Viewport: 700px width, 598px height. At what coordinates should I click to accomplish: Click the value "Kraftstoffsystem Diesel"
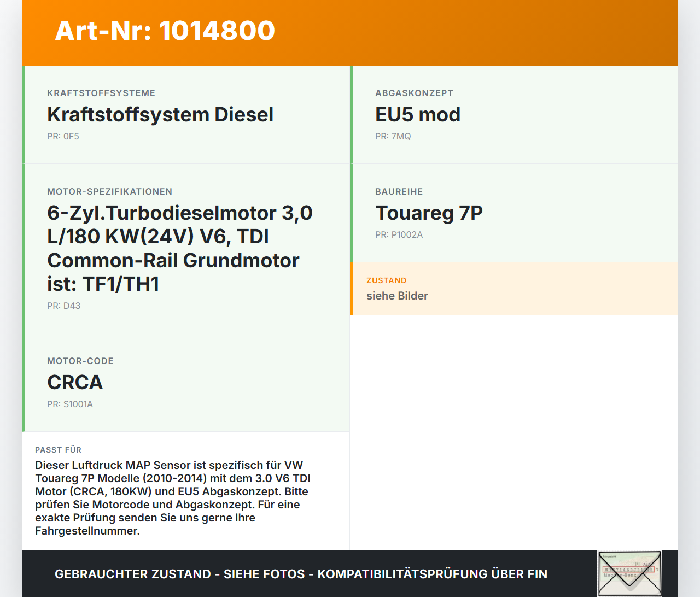tap(160, 115)
